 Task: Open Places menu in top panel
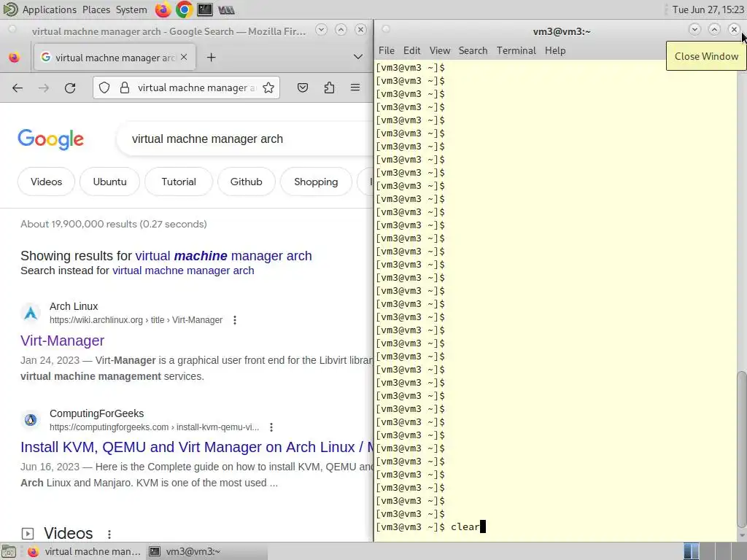tap(96, 9)
